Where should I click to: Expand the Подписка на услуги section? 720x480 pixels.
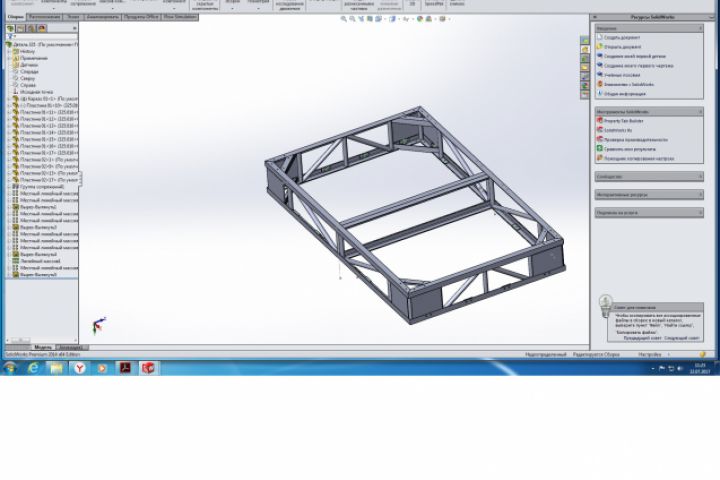pos(700,213)
